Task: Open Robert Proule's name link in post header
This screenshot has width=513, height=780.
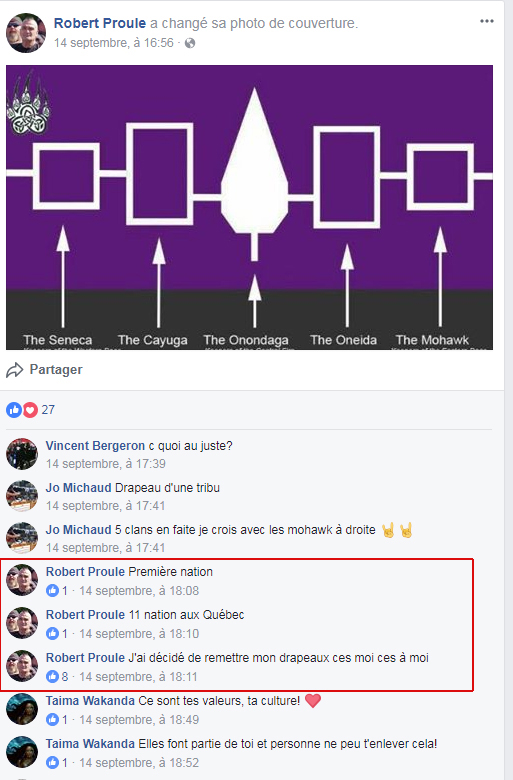Action: pos(100,23)
